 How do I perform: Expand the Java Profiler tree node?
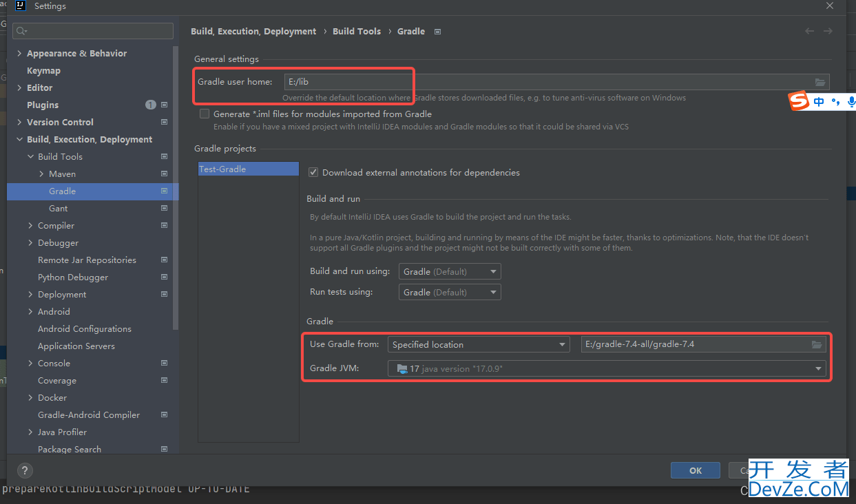point(30,432)
